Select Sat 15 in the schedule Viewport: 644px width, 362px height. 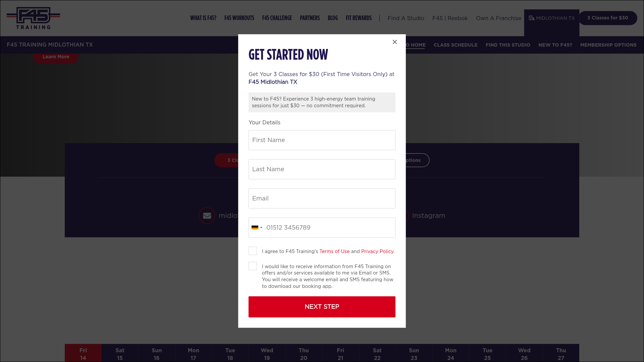tap(120, 354)
